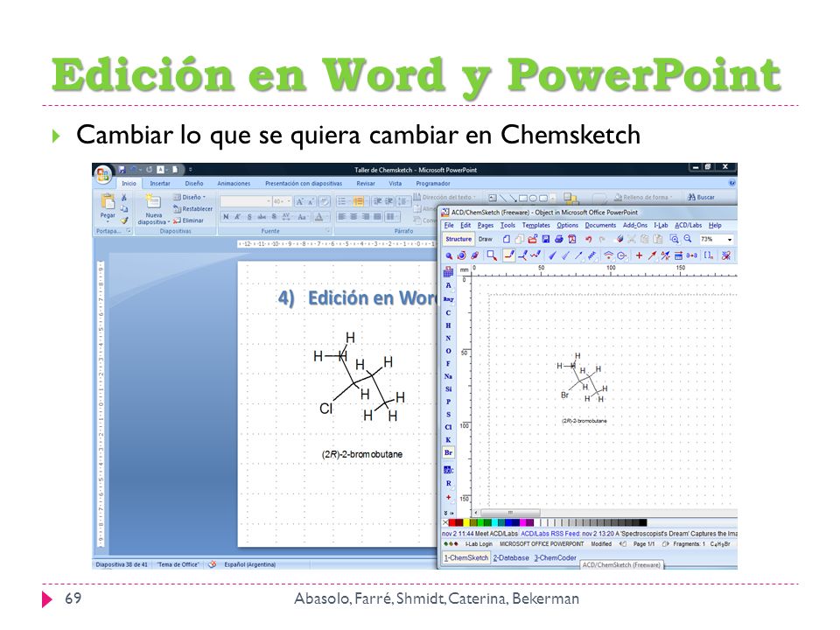Switch to Structure mode
This screenshot has width=840, height=630.
[458, 239]
